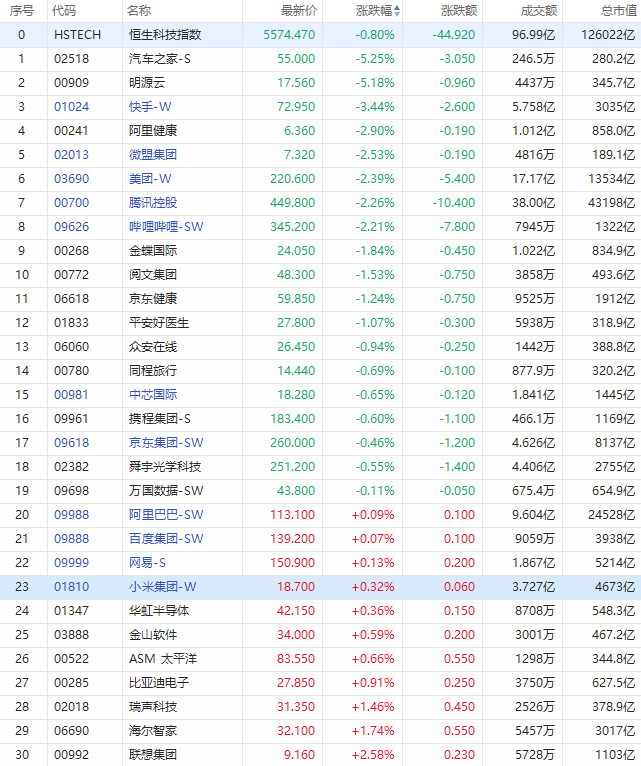Open stock code 09999 link

coord(72,563)
